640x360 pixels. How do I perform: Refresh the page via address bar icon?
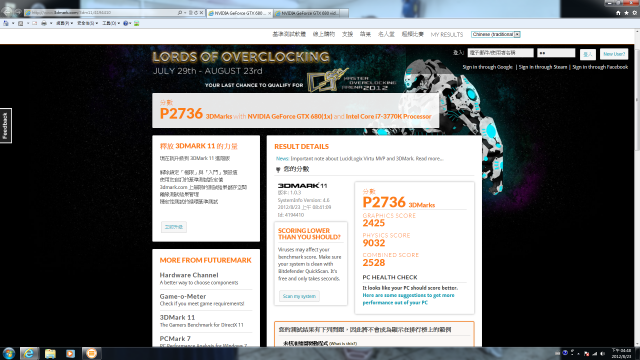196,13
